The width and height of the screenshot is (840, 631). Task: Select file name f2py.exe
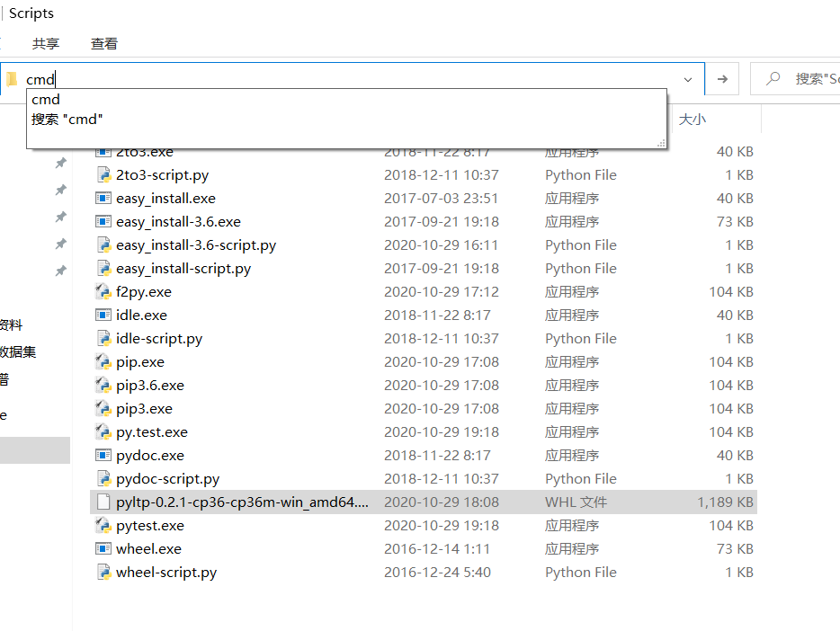(144, 292)
